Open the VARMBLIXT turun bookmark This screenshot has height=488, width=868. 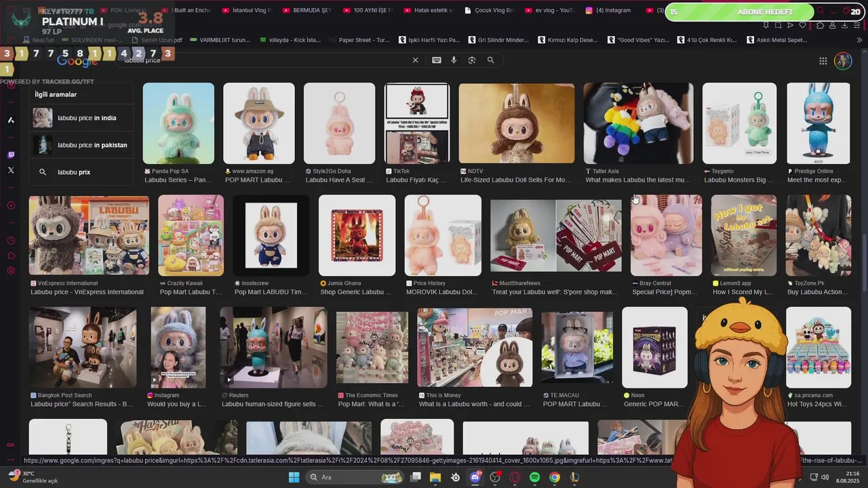pos(220,40)
